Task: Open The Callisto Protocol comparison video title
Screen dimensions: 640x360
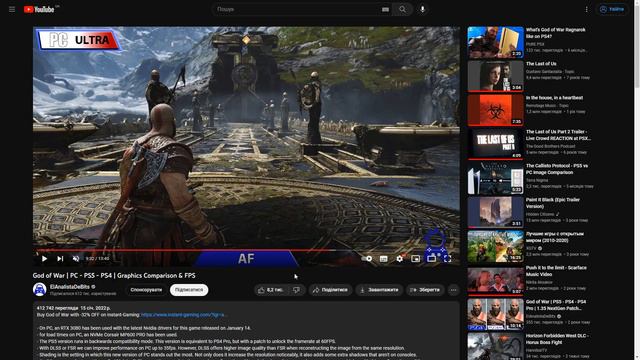Action: 557,169
